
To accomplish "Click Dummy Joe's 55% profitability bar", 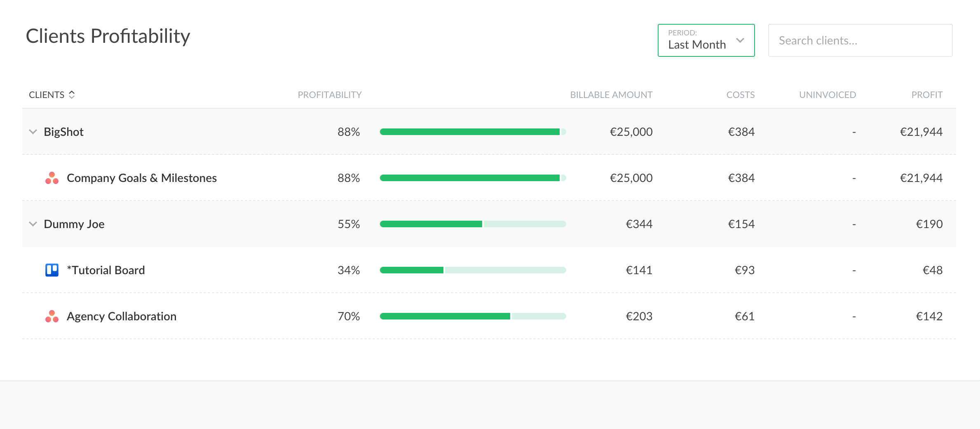I will pos(473,224).
